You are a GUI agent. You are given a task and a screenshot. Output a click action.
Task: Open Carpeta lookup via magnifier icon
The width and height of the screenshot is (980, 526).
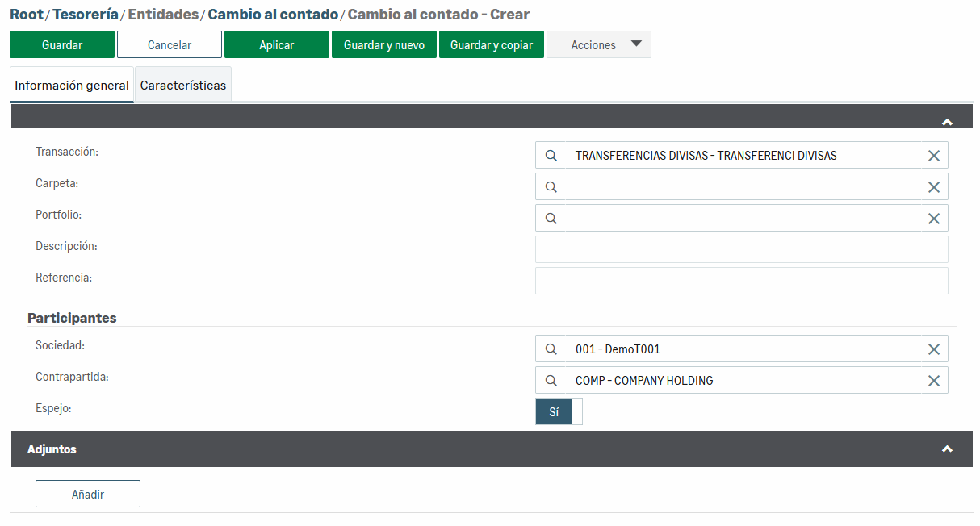pos(551,187)
